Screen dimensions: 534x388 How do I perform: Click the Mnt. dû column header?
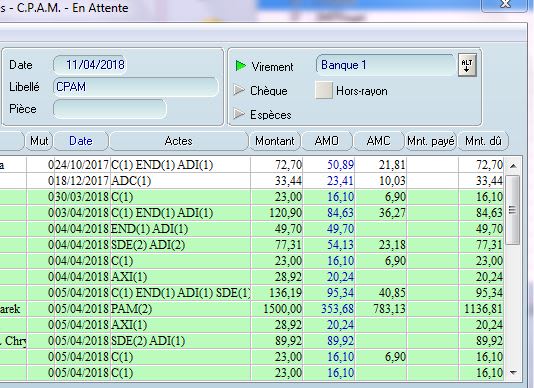(x=483, y=141)
